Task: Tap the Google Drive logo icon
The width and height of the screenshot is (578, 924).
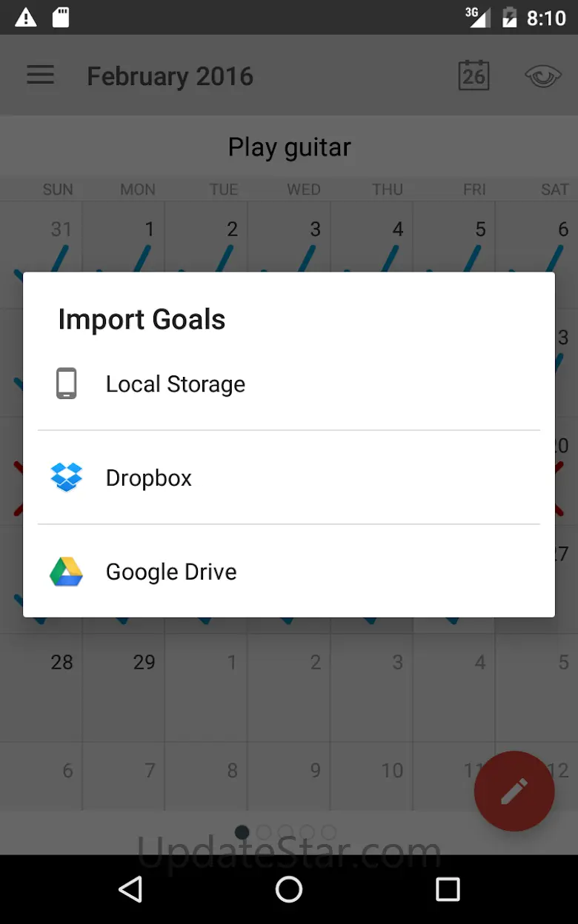Action: [67, 572]
